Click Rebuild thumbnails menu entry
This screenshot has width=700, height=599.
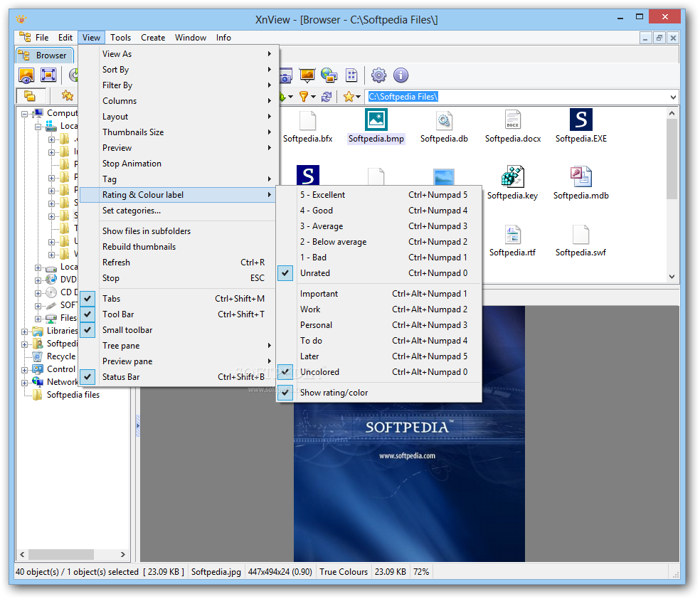click(x=178, y=247)
